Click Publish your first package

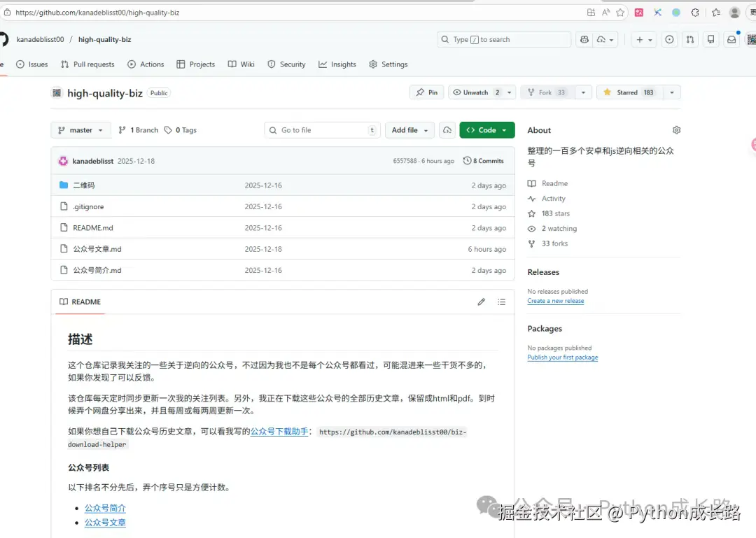point(563,358)
